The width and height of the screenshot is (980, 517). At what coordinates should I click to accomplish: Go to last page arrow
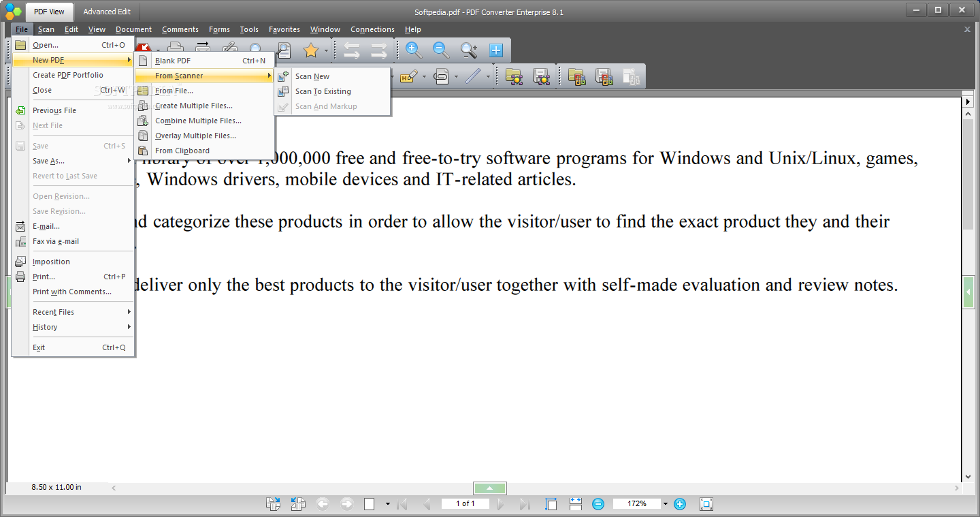[x=525, y=504]
